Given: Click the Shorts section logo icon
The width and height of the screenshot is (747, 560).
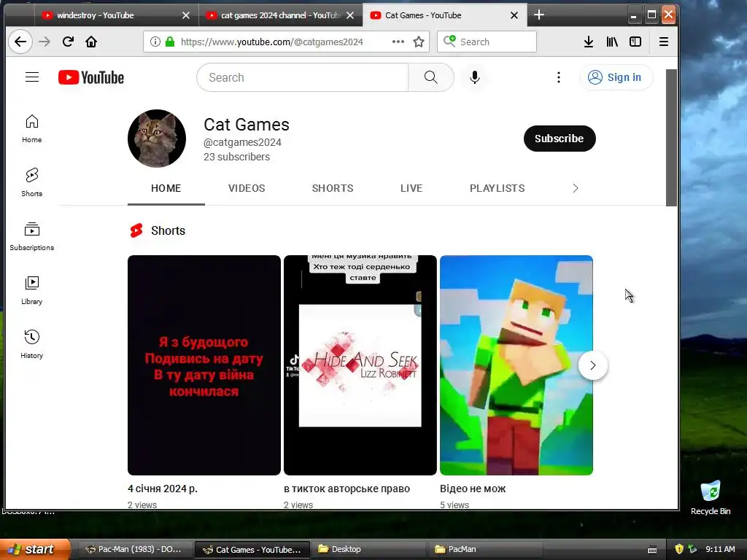Looking at the screenshot, I should click(x=136, y=230).
